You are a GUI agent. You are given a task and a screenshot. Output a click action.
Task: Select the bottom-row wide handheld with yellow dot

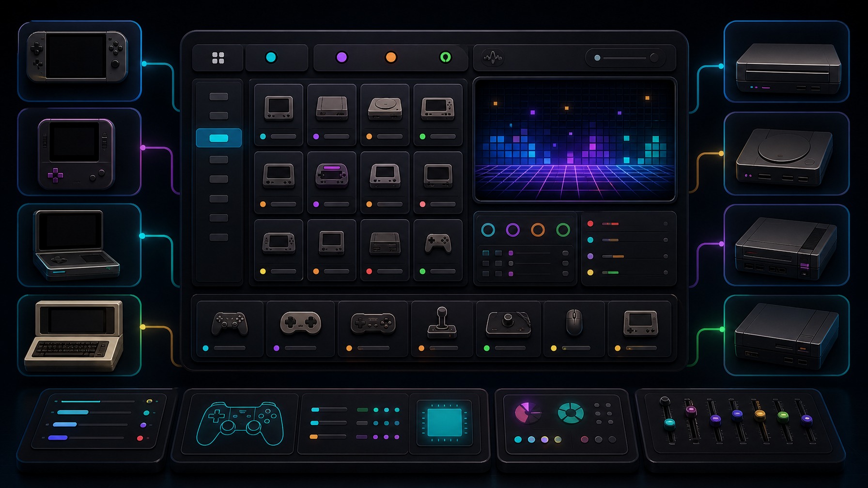point(279,250)
